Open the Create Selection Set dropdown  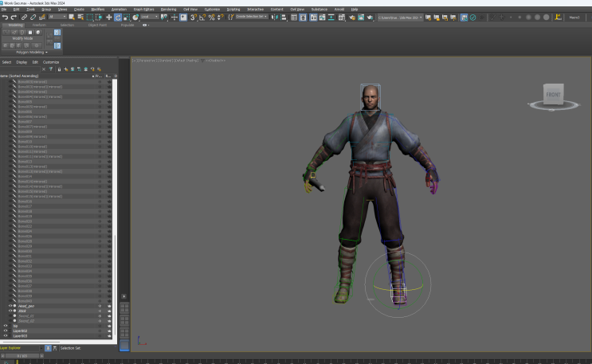(x=252, y=17)
